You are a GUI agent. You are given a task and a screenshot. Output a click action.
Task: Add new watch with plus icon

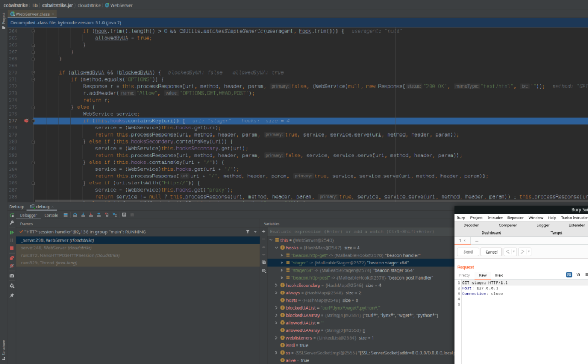coord(264,232)
